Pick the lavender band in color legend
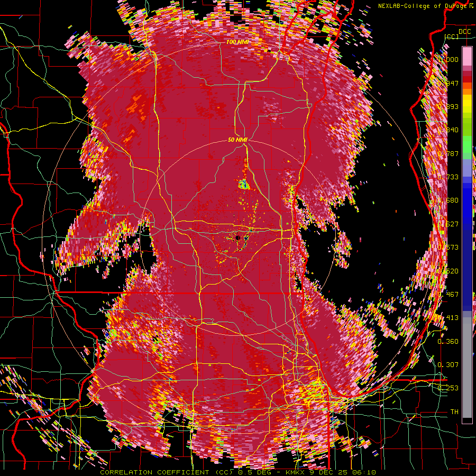 pyautogui.click(x=467, y=167)
